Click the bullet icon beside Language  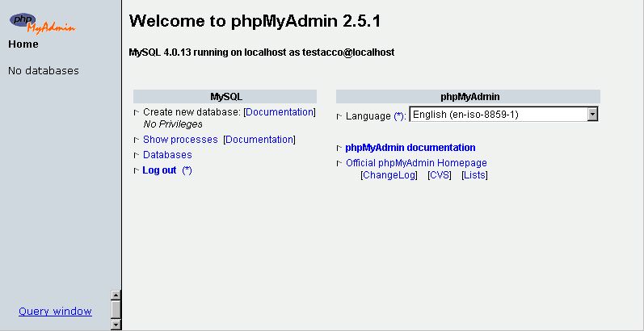339,116
